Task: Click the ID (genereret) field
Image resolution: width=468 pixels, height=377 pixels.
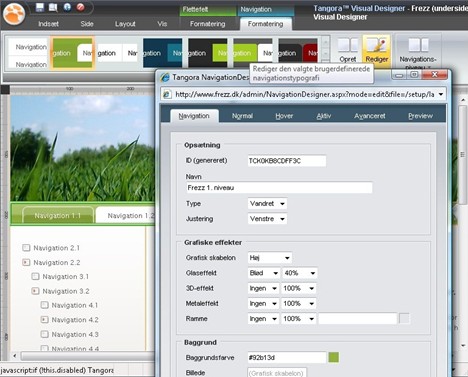Action: (287, 161)
